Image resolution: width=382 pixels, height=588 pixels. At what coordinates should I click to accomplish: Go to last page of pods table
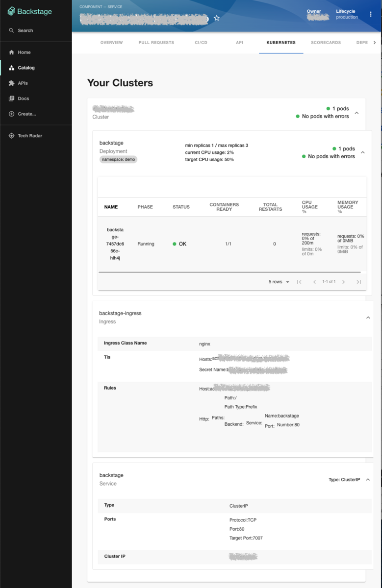point(358,282)
